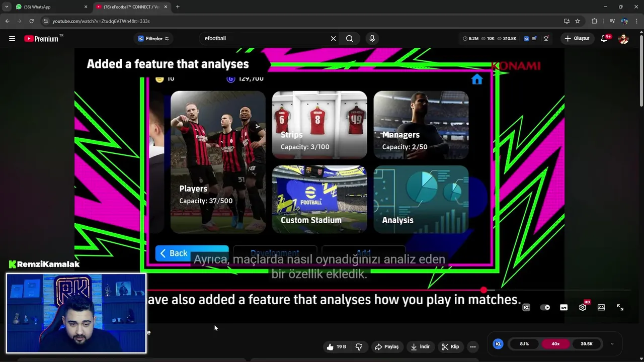Run search with the magnifier icon
The width and height of the screenshot is (644, 362).
tap(349, 39)
